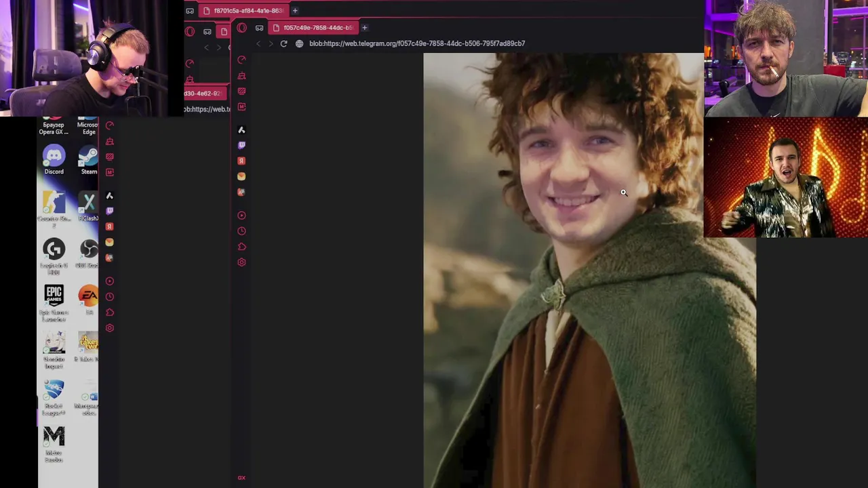Select Rocket League desktop shortcut
This screenshot has height=488, width=868.
[x=54, y=397]
